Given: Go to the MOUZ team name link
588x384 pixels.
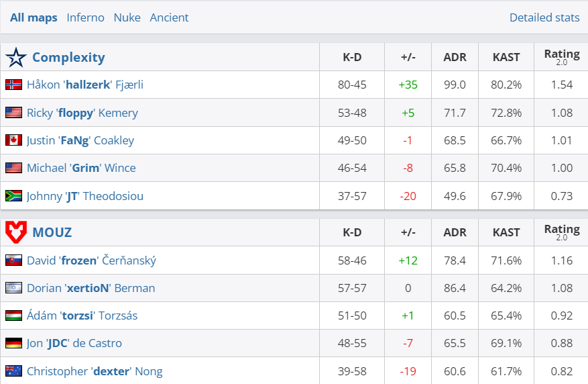Looking at the screenshot, I should click(52, 233).
